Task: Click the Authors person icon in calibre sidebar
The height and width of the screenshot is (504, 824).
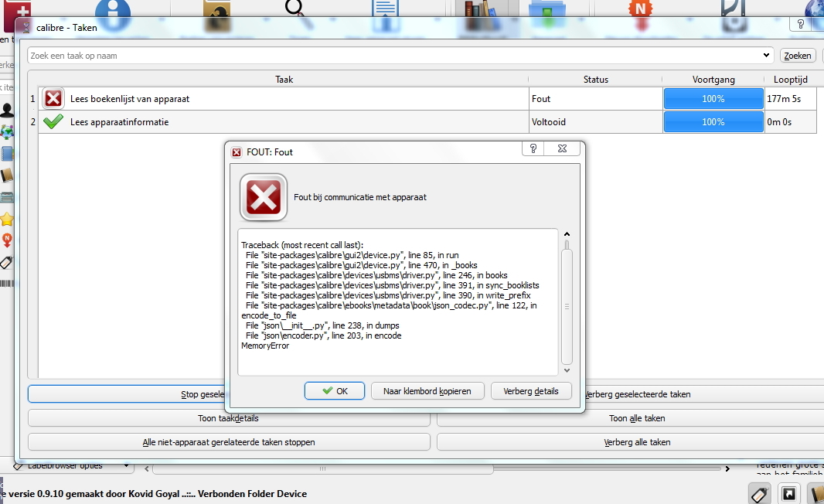Action: click(x=6, y=110)
